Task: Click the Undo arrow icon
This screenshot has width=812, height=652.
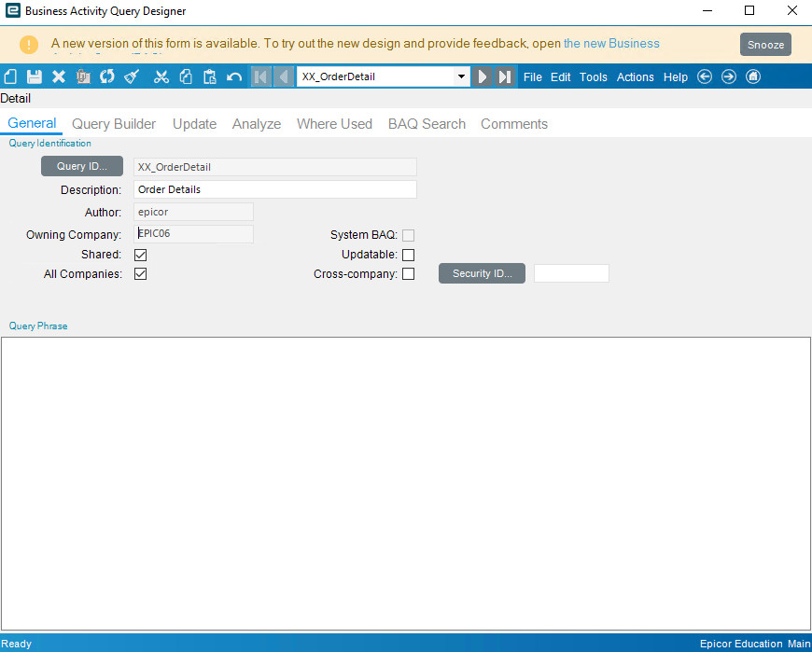Action: [234, 76]
